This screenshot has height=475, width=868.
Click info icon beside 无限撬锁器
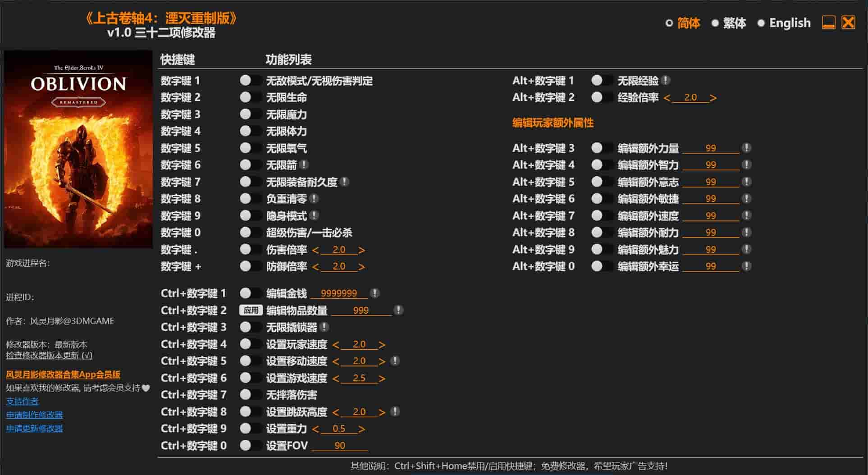[x=324, y=327]
